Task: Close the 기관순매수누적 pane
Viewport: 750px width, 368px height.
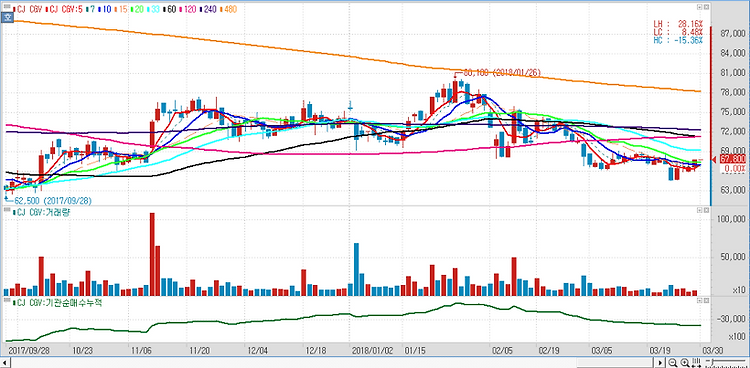Action: point(705,300)
